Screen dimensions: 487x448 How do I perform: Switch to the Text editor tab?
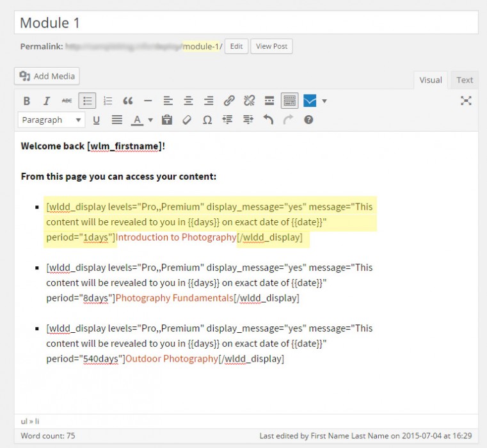[465, 80]
